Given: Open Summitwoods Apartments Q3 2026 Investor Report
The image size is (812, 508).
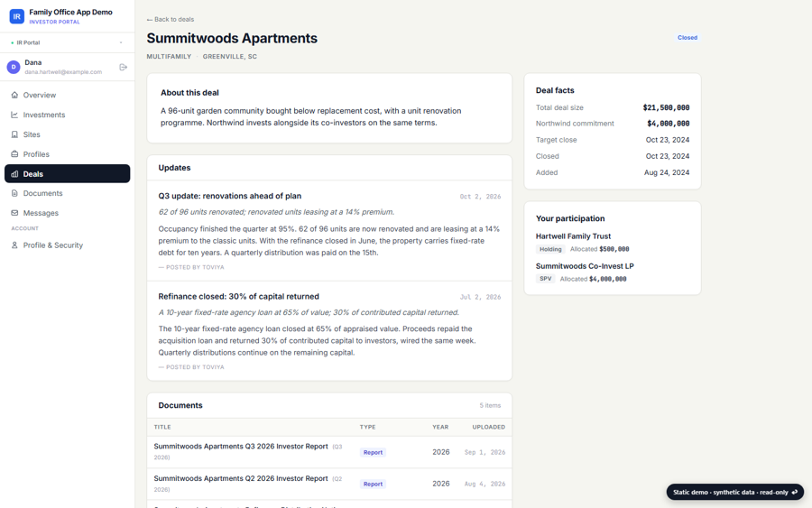Looking at the screenshot, I should click(x=241, y=447).
